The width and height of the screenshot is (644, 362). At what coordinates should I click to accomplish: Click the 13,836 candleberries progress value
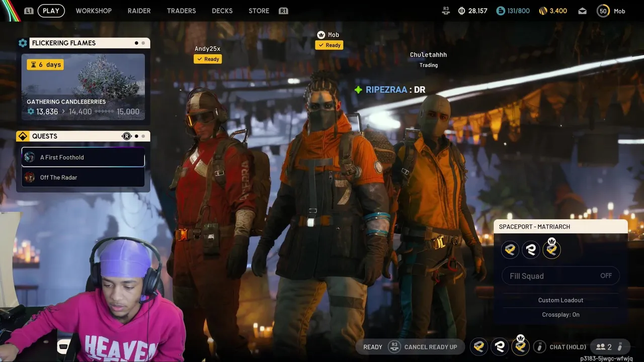coord(47,112)
